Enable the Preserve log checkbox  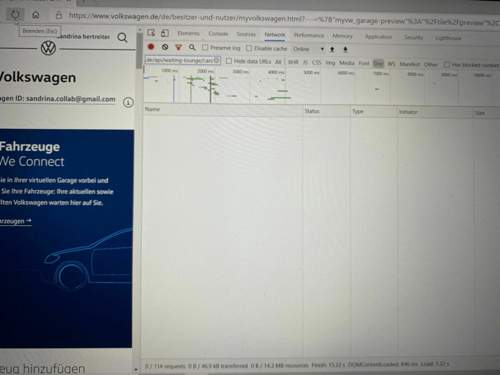[x=205, y=48]
